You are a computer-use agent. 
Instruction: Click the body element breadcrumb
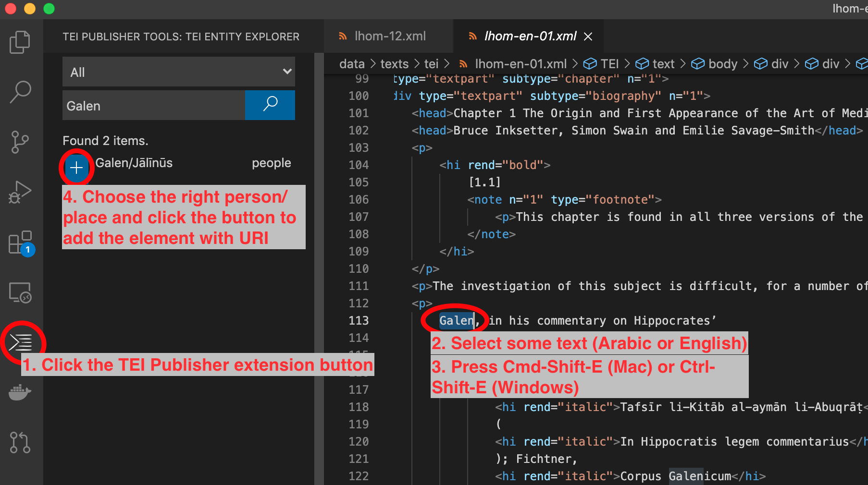(x=714, y=64)
